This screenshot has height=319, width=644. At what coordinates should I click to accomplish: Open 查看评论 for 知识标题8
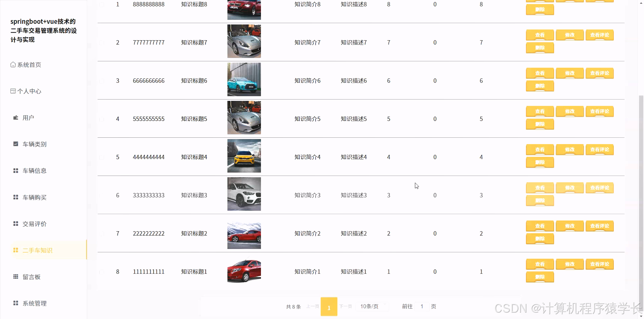[x=600, y=1]
